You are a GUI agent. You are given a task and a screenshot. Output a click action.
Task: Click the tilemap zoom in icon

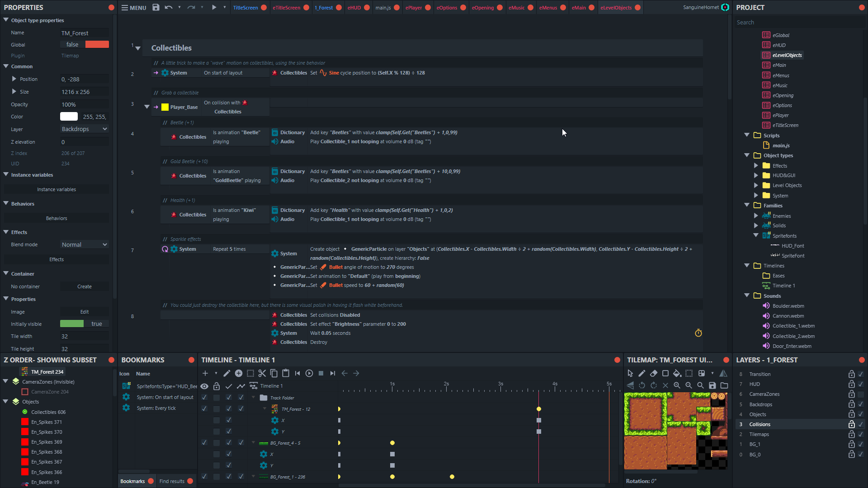(x=677, y=385)
